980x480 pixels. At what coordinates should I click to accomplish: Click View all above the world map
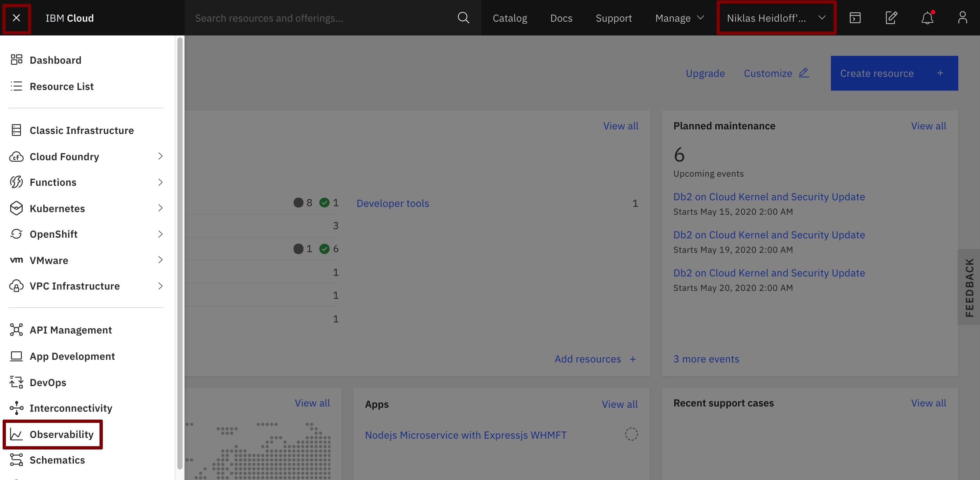point(312,403)
